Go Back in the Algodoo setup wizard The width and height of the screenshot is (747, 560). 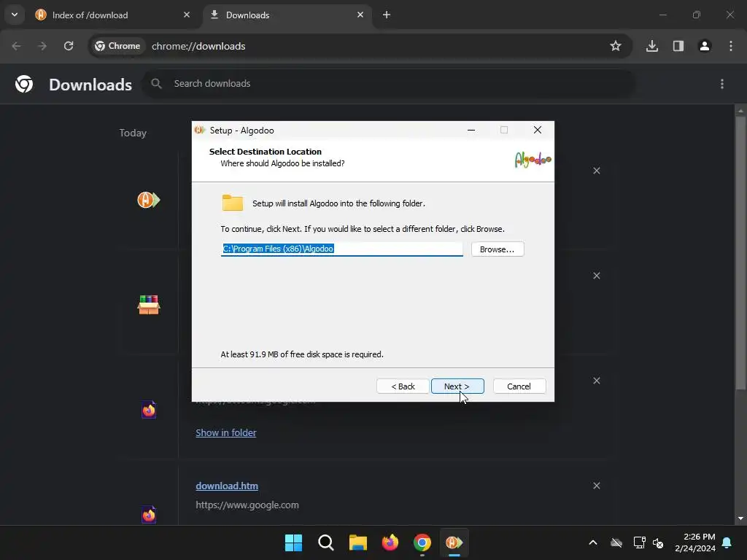click(x=403, y=386)
